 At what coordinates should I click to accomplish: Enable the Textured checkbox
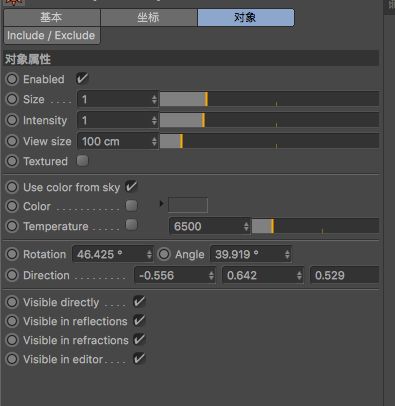[82, 161]
